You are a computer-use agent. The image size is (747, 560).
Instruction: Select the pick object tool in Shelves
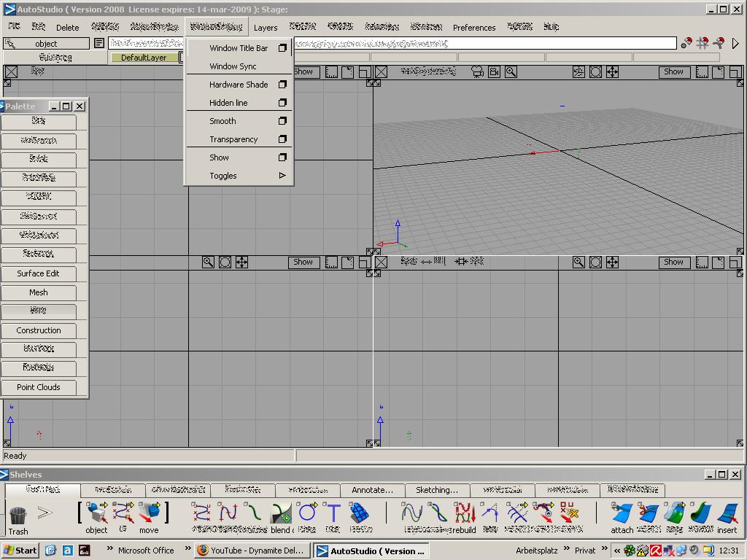pos(97,513)
